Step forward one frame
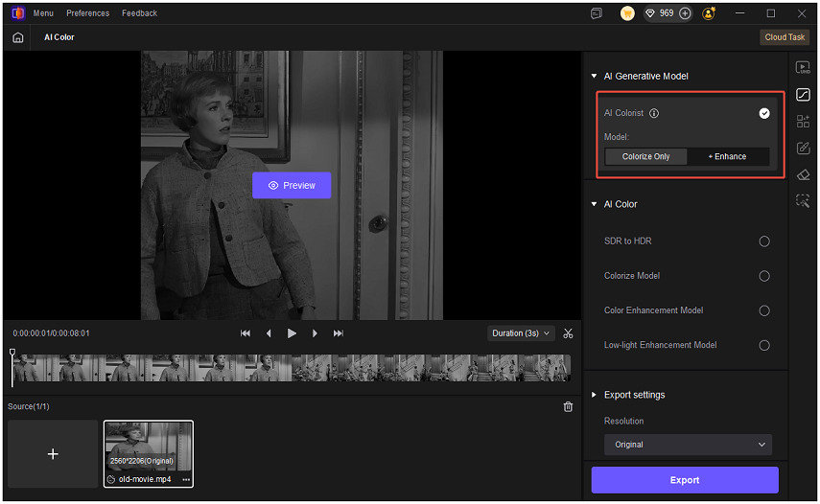This screenshot has width=820, height=504. coord(315,333)
